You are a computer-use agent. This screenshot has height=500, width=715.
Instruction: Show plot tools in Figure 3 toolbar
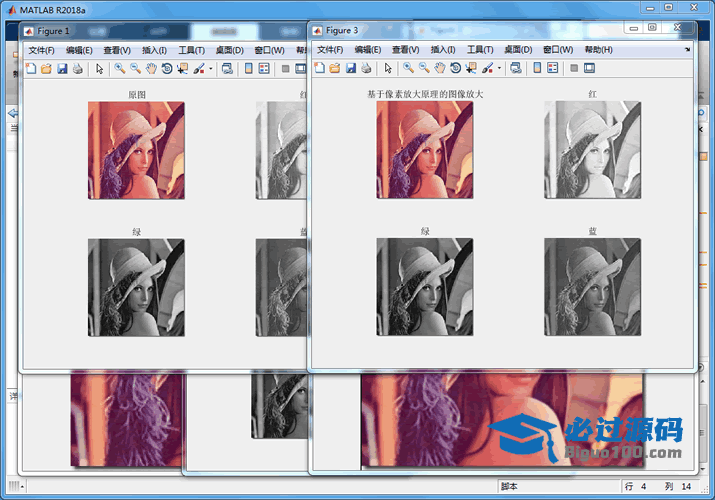pyautogui.click(x=589, y=68)
